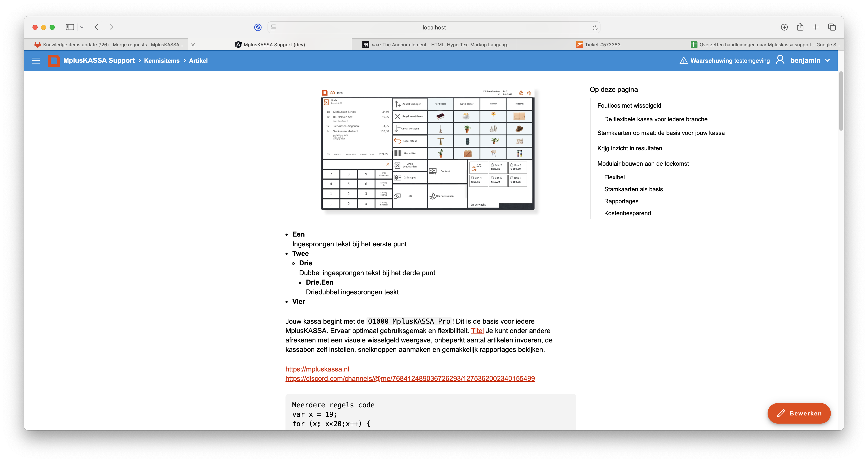Jump to Modulair bouwen aan de toekomst
The width and height of the screenshot is (868, 462).
point(643,164)
